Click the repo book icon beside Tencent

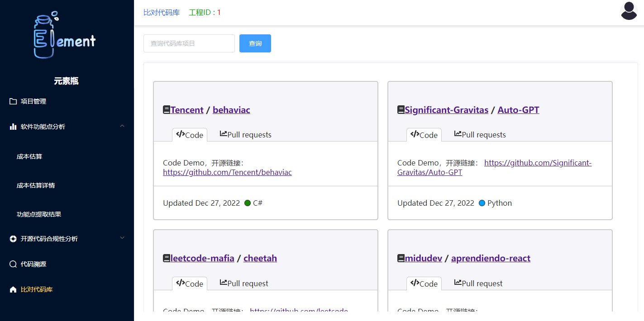click(x=167, y=110)
